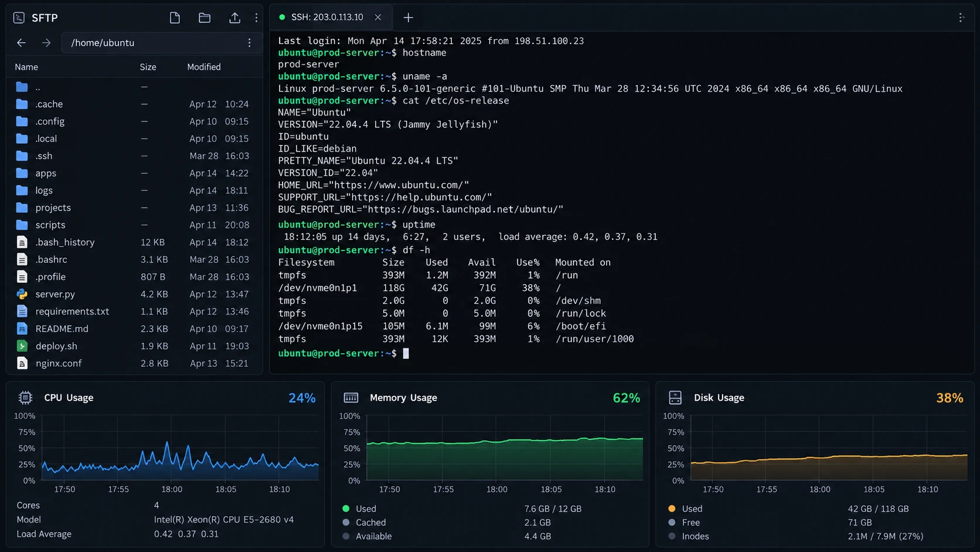Image resolution: width=980 pixels, height=552 pixels.
Task: Click the 24% CPU usage value
Action: pyautogui.click(x=302, y=398)
